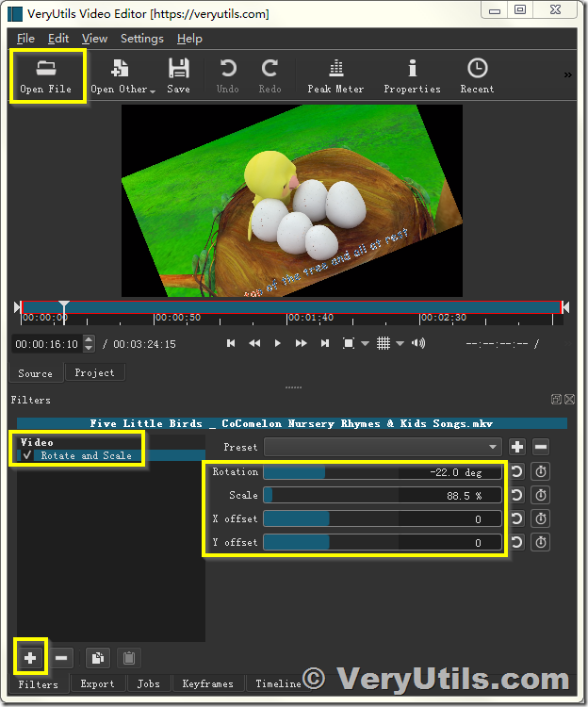Open the zoom options dropdown arrow
The width and height of the screenshot is (588, 707).
(366, 344)
